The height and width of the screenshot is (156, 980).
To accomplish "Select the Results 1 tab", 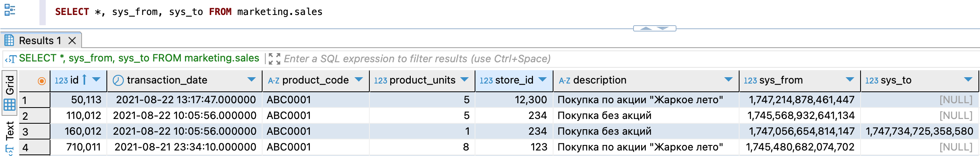I will [40, 41].
